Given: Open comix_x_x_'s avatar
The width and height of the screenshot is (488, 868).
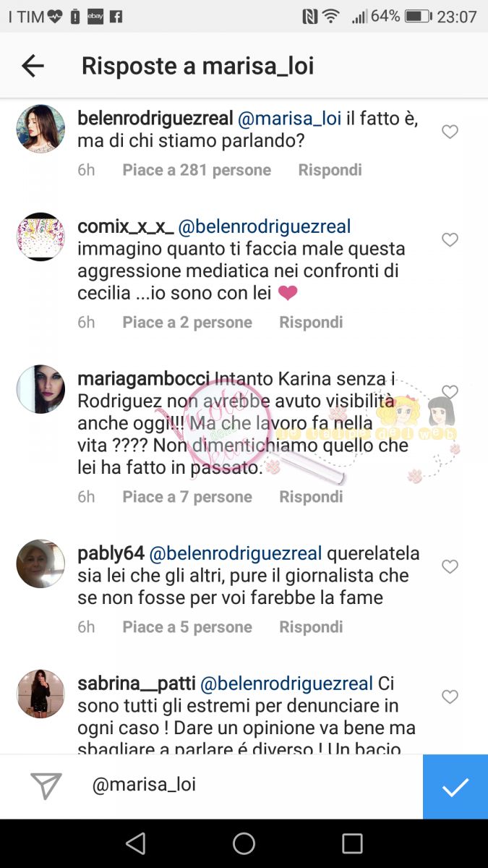Looking at the screenshot, I should point(40,237).
